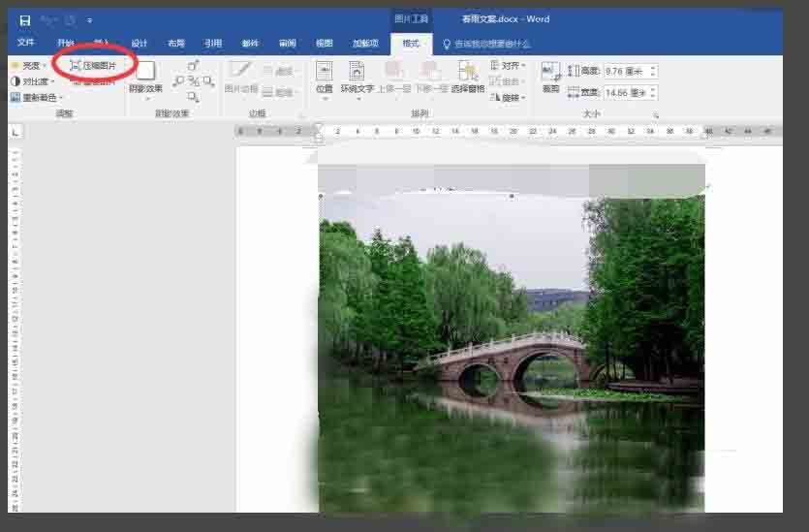Screen dimensions: 809x532
Task: Click the nudge shadow right icon
Action: (x=208, y=81)
